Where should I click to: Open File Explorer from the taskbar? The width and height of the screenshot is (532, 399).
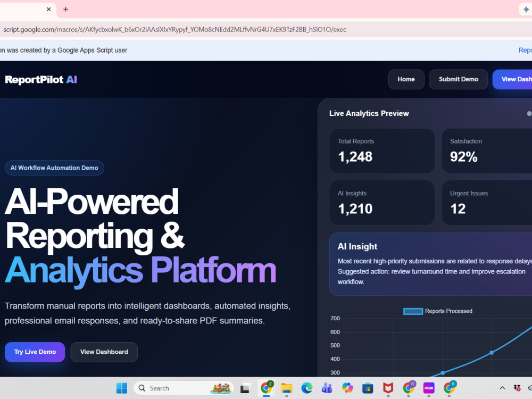[x=287, y=388]
